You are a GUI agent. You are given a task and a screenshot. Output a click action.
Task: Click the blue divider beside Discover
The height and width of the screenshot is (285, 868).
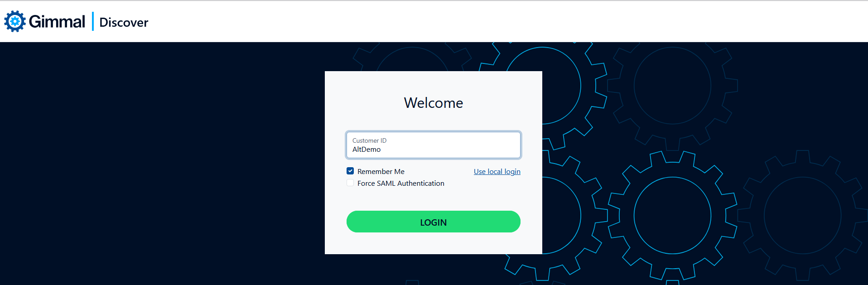pyautogui.click(x=93, y=21)
